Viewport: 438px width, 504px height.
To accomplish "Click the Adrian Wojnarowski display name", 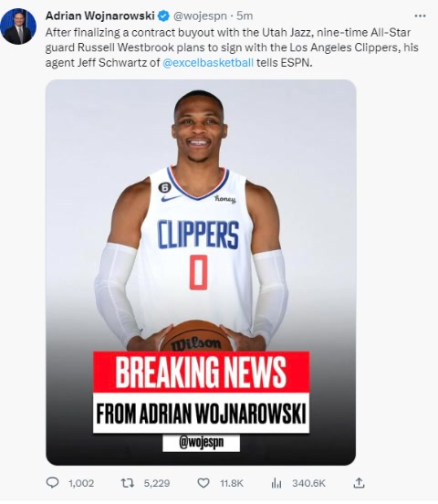I will (100, 16).
